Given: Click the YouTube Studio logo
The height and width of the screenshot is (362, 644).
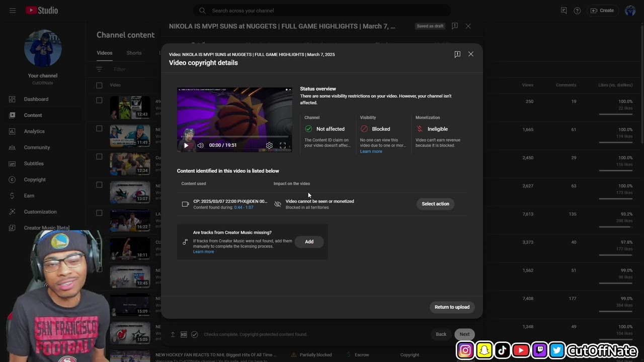Looking at the screenshot, I should pos(41,11).
